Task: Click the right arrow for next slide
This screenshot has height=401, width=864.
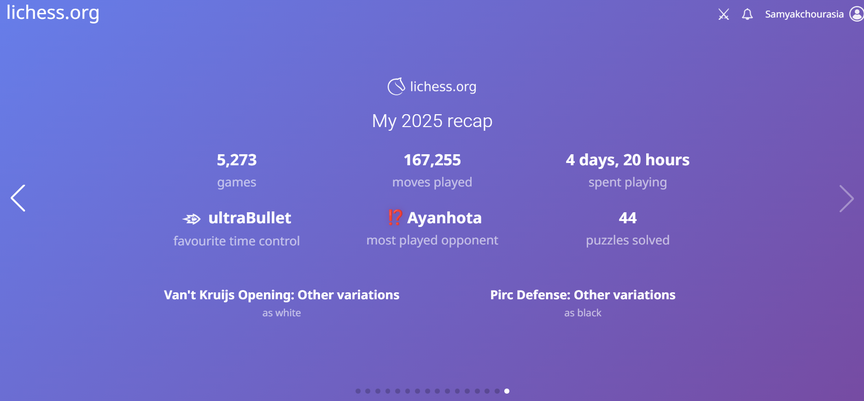Action: tap(846, 198)
